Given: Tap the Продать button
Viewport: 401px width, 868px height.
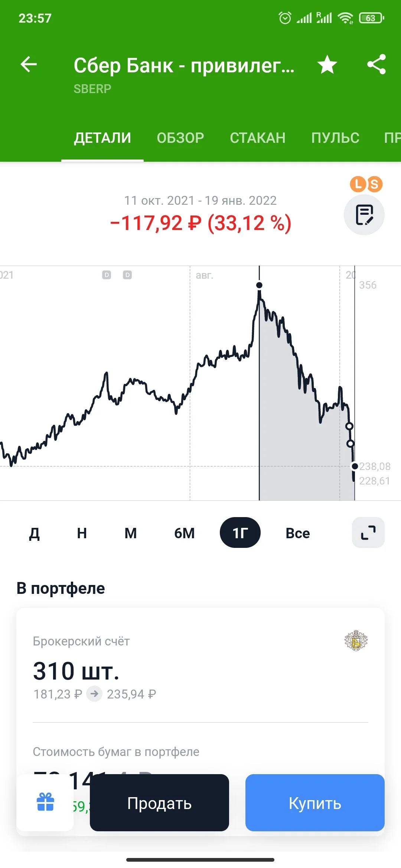Looking at the screenshot, I should 159,803.
